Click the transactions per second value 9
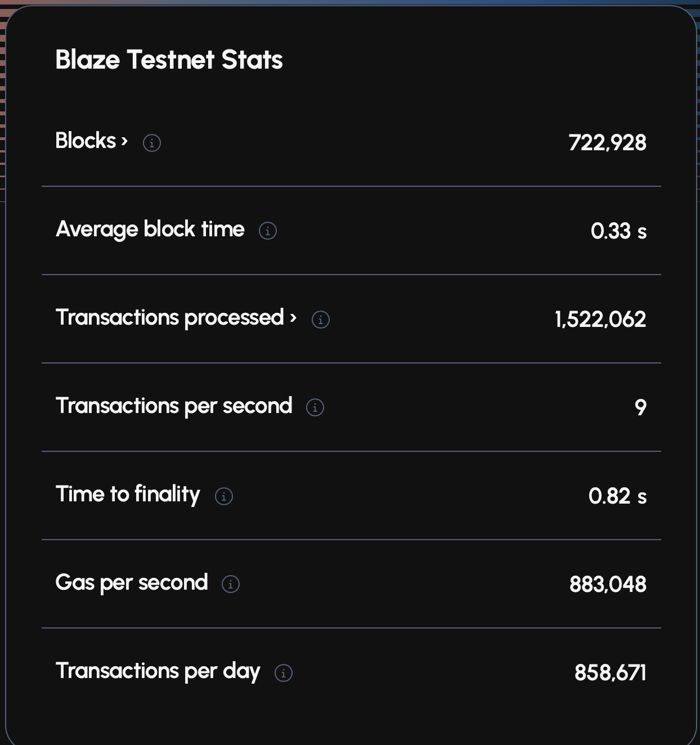The width and height of the screenshot is (700, 745). click(640, 407)
